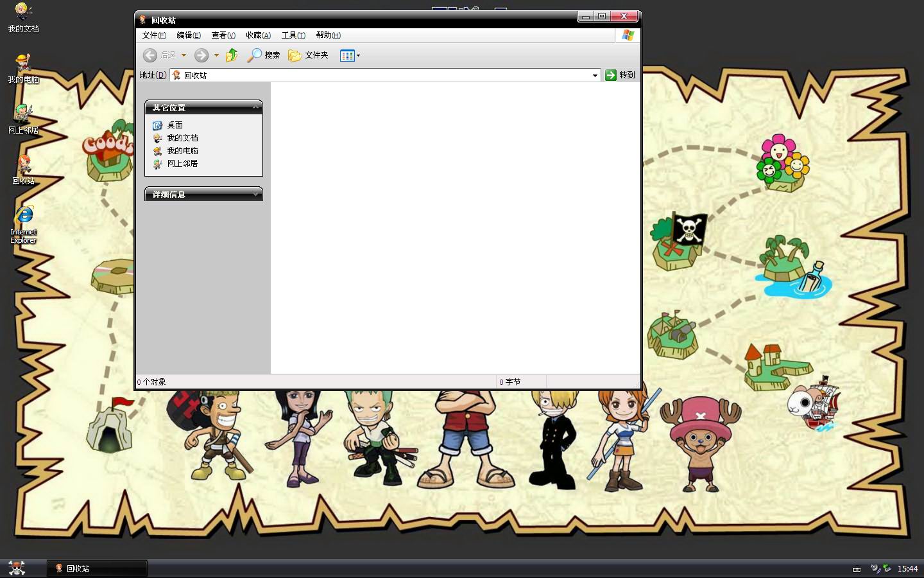The width and height of the screenshot is (924, 578).
Task: Click the safely remove hardware tray icon
Action: pos(887,568)
